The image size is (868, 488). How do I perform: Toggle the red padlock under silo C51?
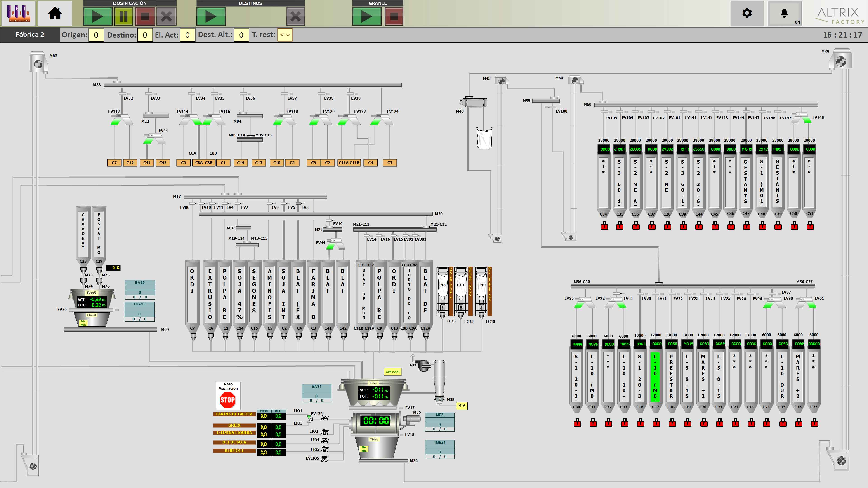(x=810, y=225)
